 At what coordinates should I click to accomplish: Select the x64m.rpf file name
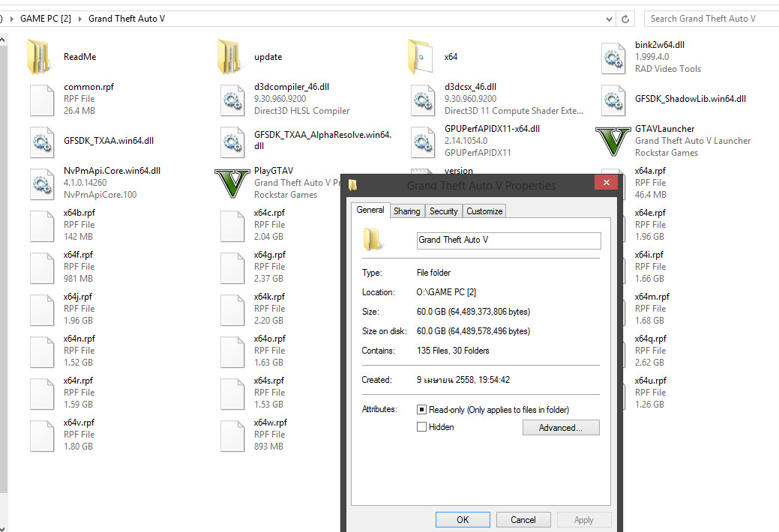[652, 297]
